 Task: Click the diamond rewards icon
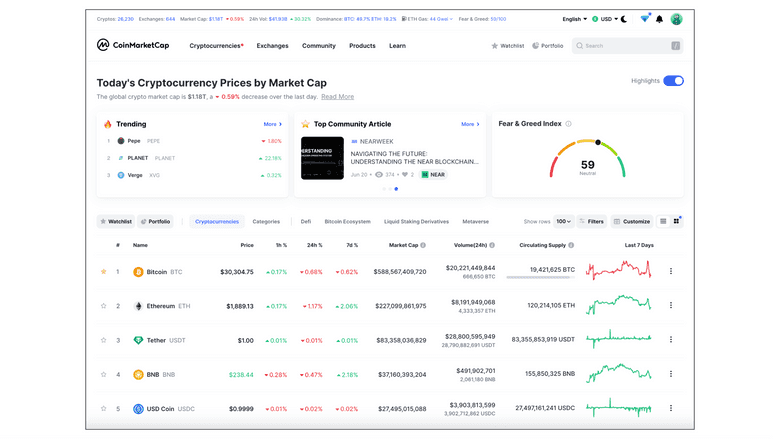pos(644,19)
